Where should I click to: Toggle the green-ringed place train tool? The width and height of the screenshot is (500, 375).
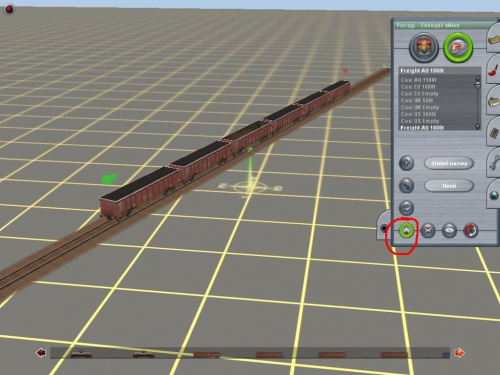pos(406,230)
